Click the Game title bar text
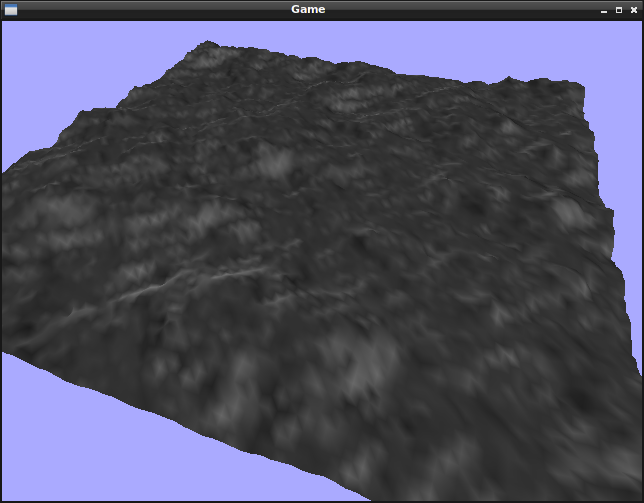The height and width of the screenshot is (503, 644). 308,9
